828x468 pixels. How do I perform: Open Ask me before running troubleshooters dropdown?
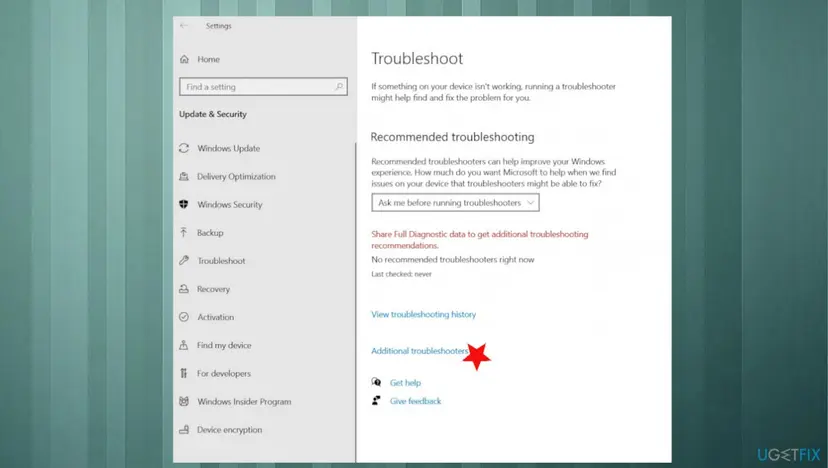(x=455, y=203)
